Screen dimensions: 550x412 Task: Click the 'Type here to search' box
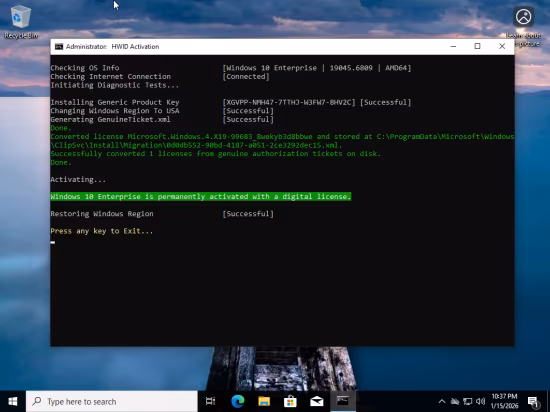coord(112,401)
